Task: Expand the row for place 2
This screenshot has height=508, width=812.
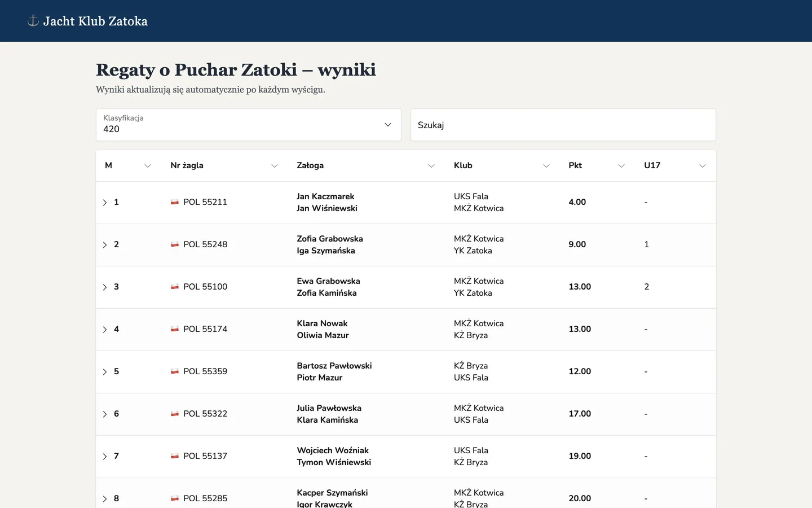Action: (x=105, y=245)
